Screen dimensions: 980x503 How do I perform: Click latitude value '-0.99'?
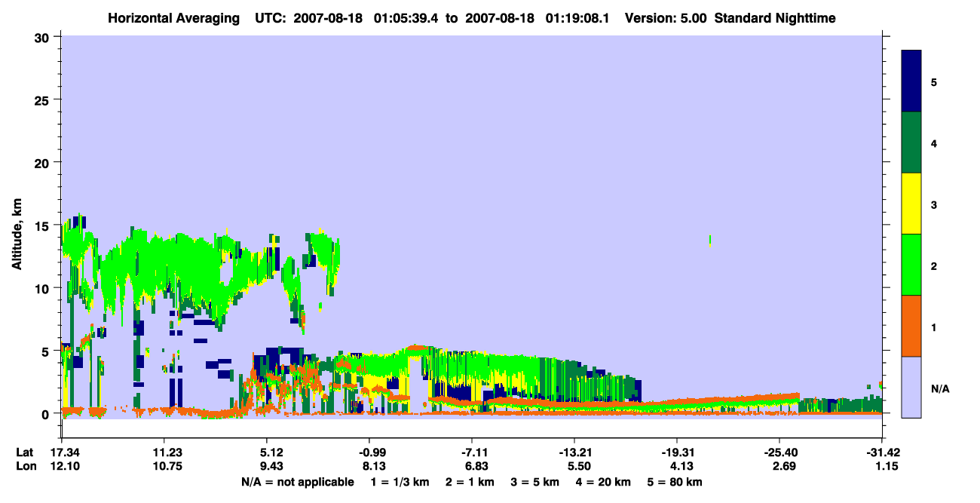369,452
